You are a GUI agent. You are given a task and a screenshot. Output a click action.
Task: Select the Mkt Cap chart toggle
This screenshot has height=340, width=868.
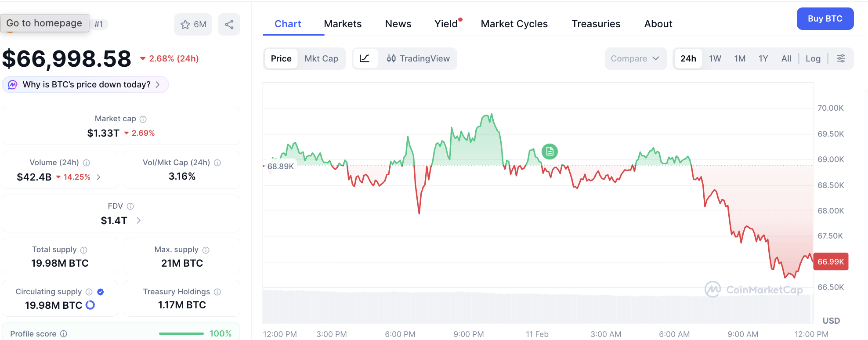pyautogui.click(x=321, y=58)
